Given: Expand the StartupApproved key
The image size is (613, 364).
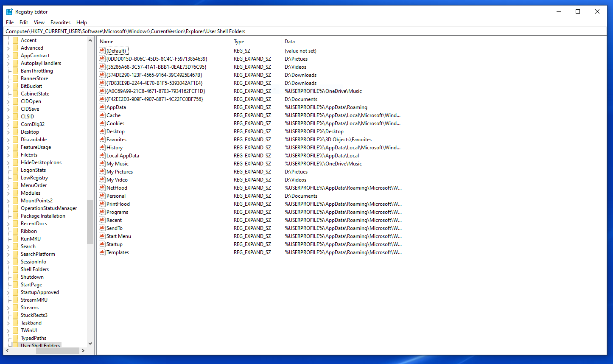Looking at the screenshot, I should tap(8, 293).
